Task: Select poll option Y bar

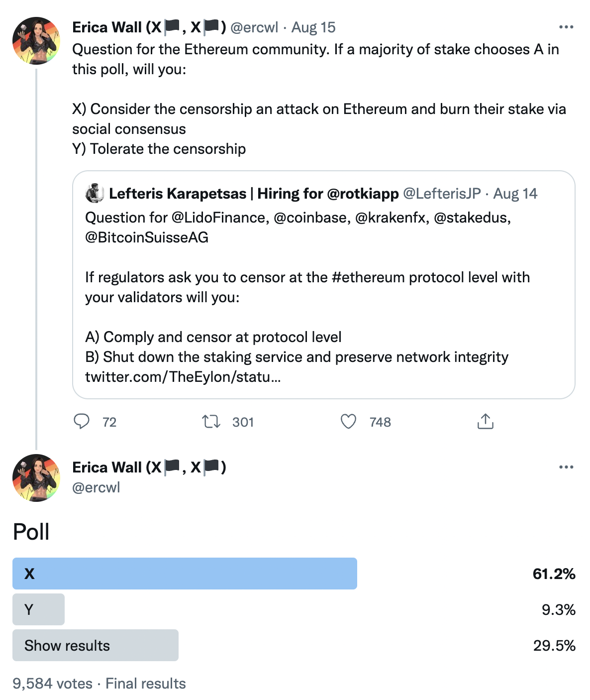Action: [x=38, y=609]
